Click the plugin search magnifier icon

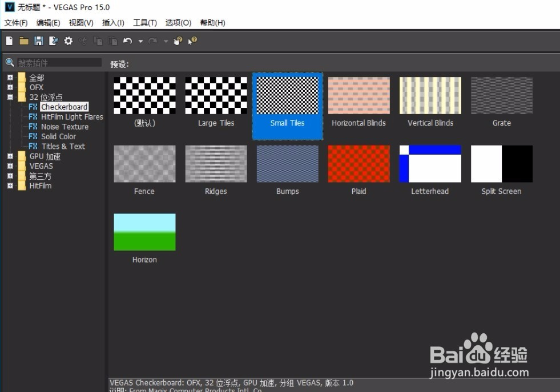click(10, 63)
